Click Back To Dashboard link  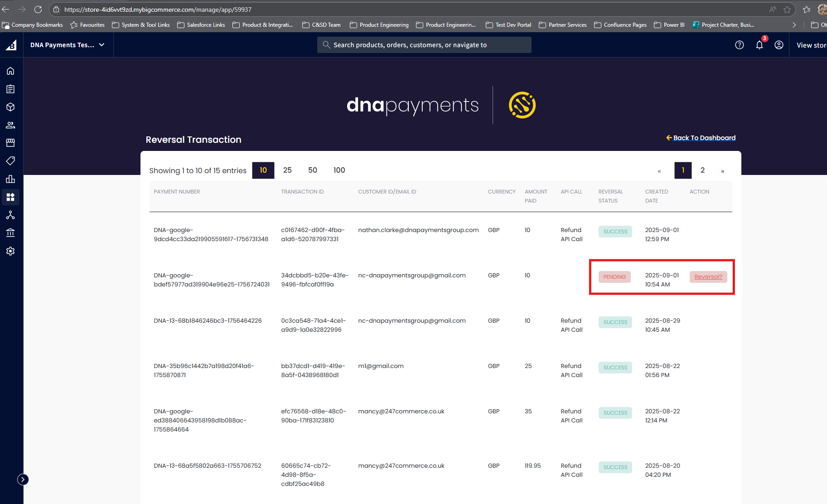704,138
